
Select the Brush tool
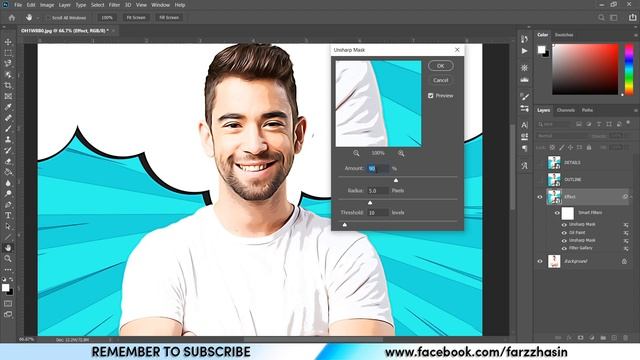coord(8,129)
